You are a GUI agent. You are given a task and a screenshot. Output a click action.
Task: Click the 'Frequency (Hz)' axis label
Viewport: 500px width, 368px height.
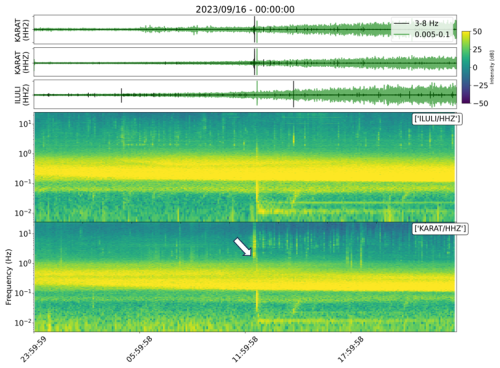tap(8, 277)
